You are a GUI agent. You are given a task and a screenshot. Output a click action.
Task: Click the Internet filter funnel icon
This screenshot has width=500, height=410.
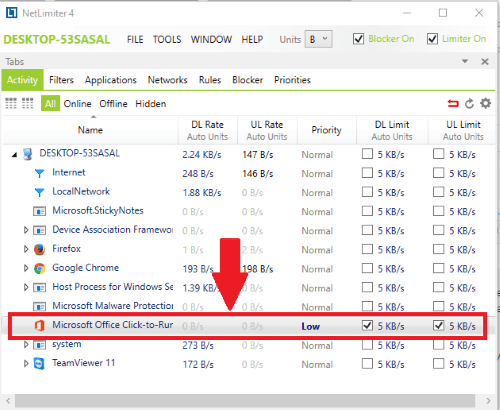[39, 173]
